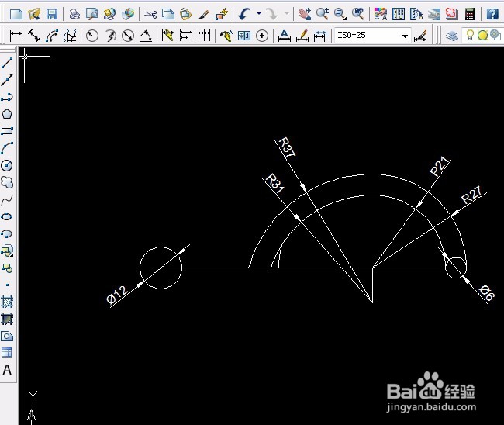
Task: Select the Rectangle tool
Action: [x=7, y=131]
